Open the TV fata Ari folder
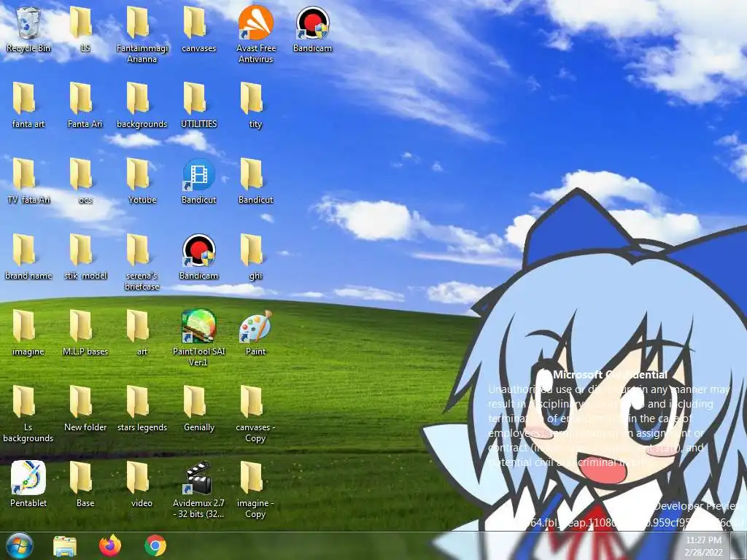 pos(28,181)
